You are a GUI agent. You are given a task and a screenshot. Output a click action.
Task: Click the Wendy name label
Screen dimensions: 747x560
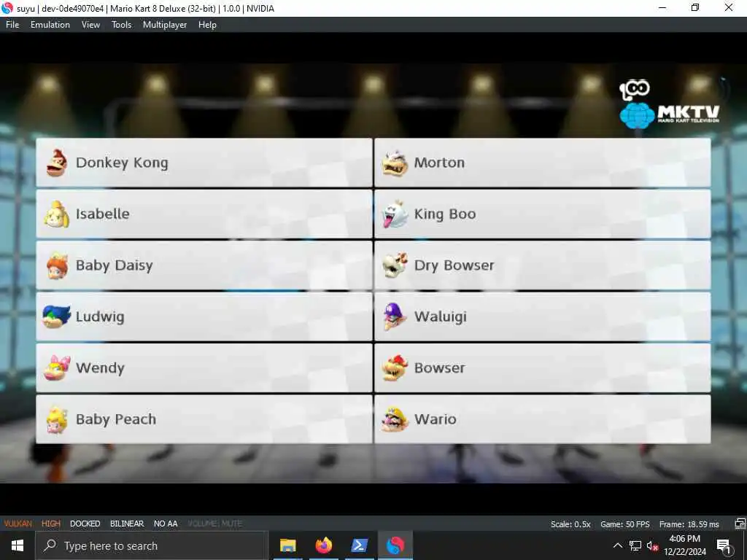(x=100, y=368)
